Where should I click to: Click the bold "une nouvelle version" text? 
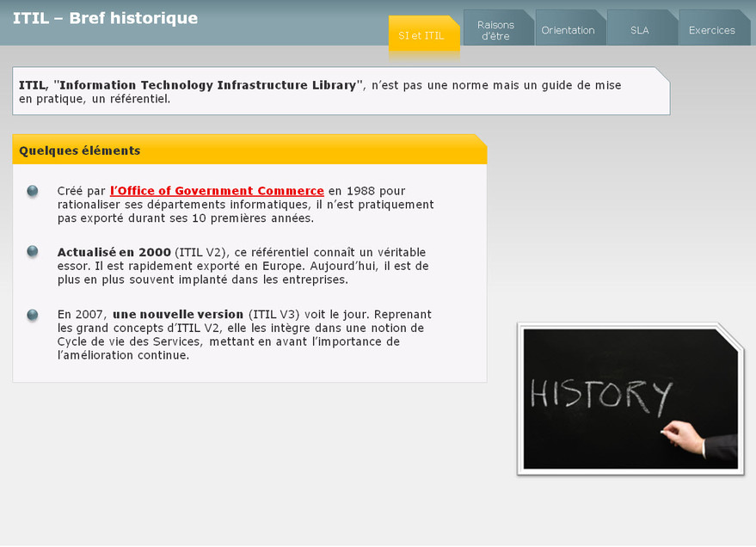point(178,314)
